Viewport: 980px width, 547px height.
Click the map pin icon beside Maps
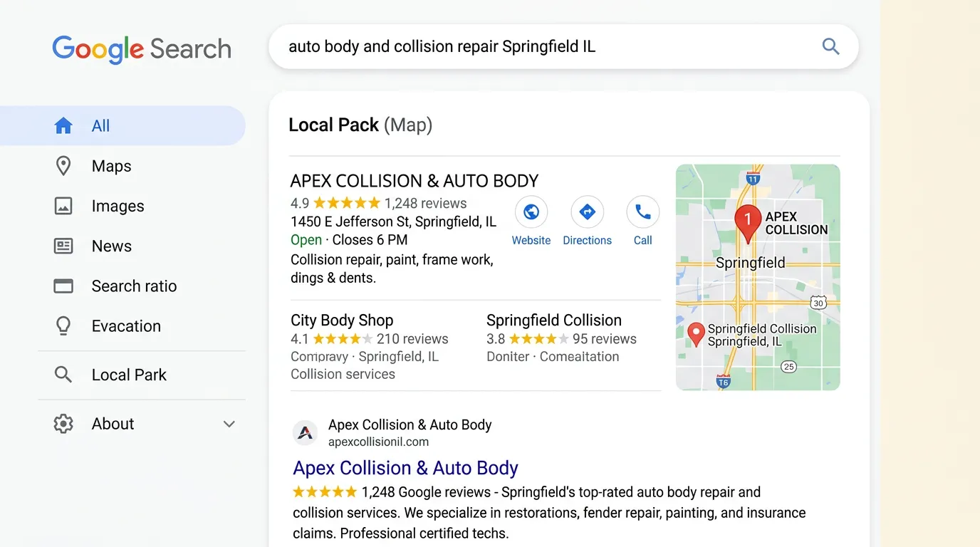point(63,166)
